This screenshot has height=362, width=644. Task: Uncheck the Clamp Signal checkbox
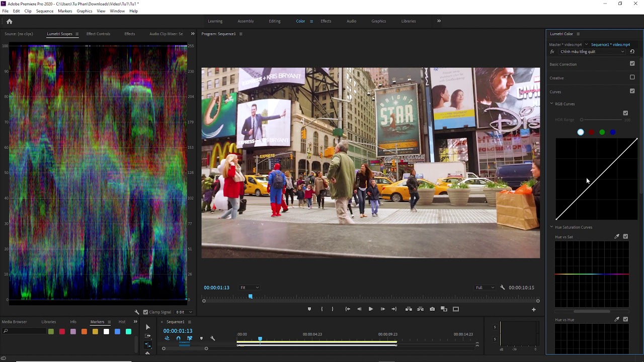coord(145,312)
